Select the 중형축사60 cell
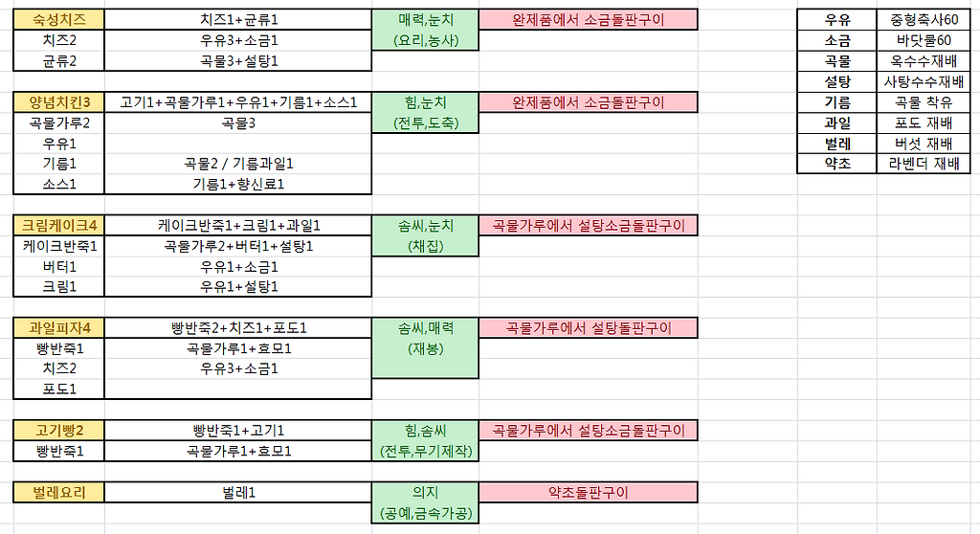The image size is (980, 534). [x=924, y=19]
